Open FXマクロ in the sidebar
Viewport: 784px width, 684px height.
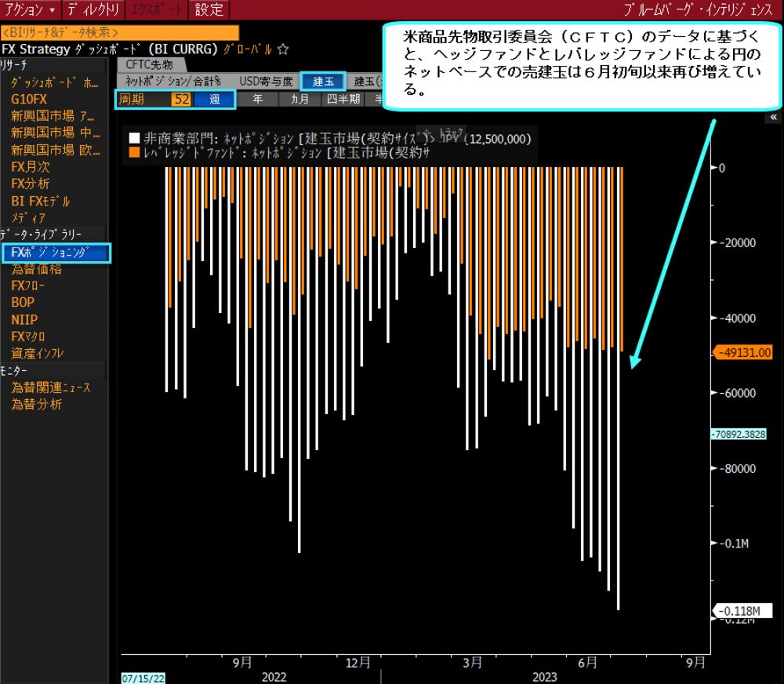(28, 337)
